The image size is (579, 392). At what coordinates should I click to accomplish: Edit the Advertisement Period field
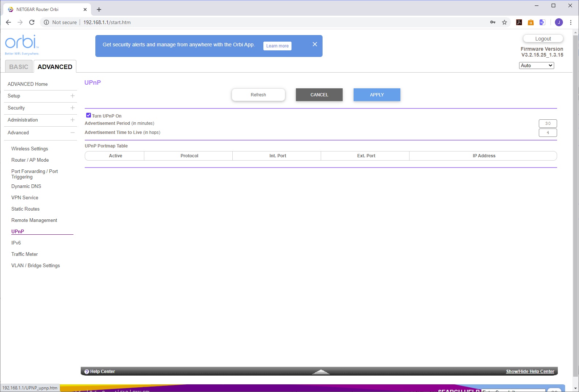(x=548, y=124)
